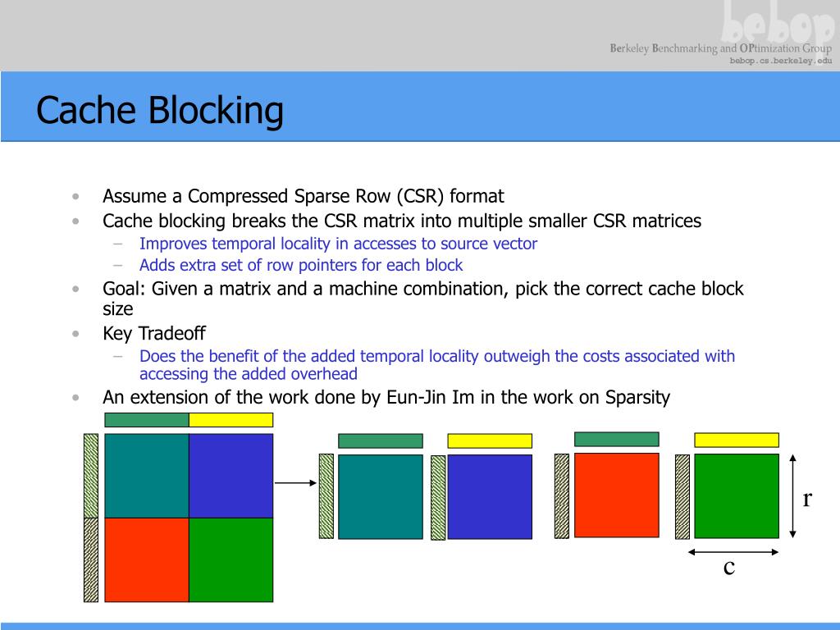Image resolution: width=840 pixels, height=630 pixels.
Task: Click the green vector half above the combined matrix
Action: tap(147, 419)
